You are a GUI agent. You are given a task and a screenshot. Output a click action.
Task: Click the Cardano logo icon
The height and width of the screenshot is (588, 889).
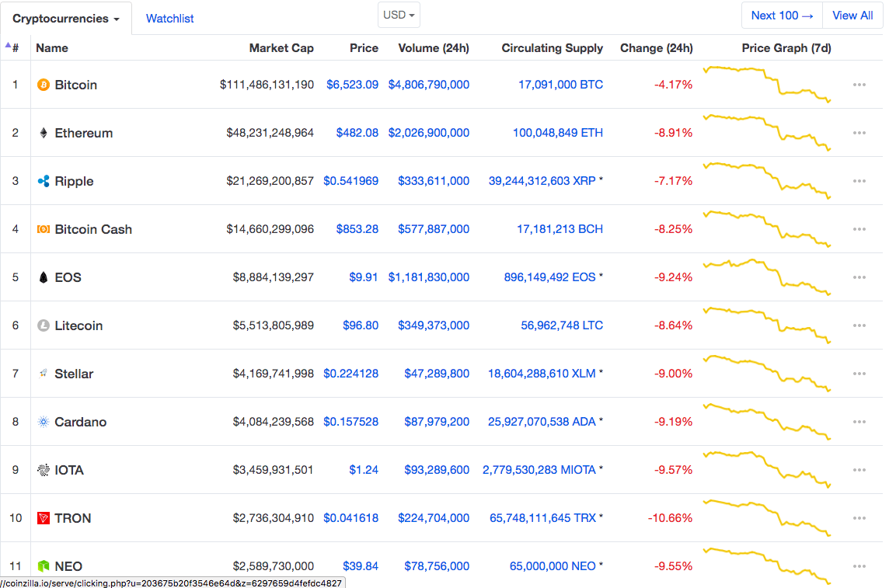(43, 422)
